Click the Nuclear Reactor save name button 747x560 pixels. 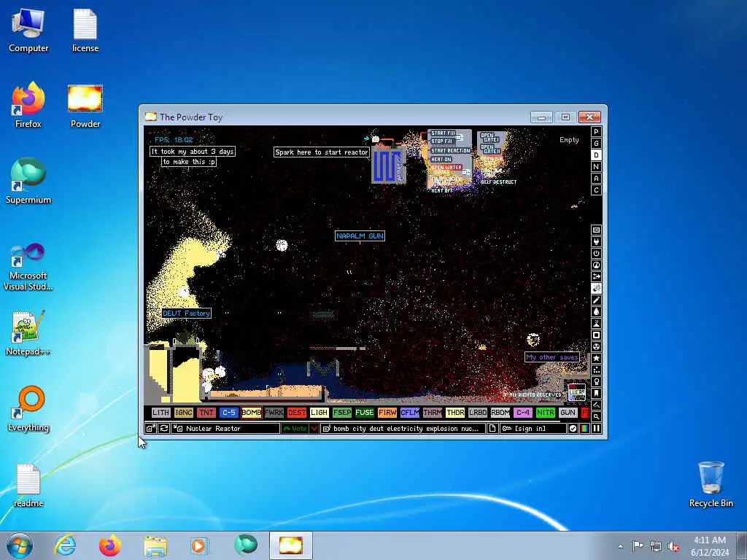click(x=225, y=428)
